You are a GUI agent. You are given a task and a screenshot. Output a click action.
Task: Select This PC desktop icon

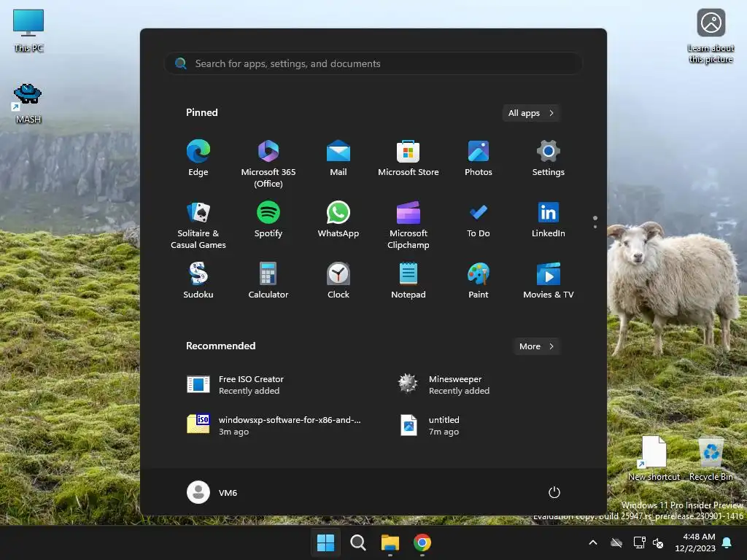[28, 31]
